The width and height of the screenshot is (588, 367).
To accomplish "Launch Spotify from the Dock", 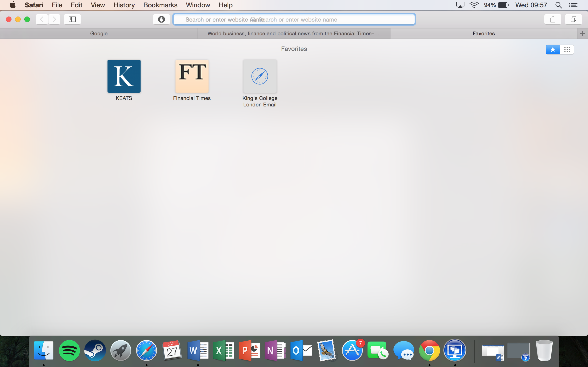I will coord(69,350).
